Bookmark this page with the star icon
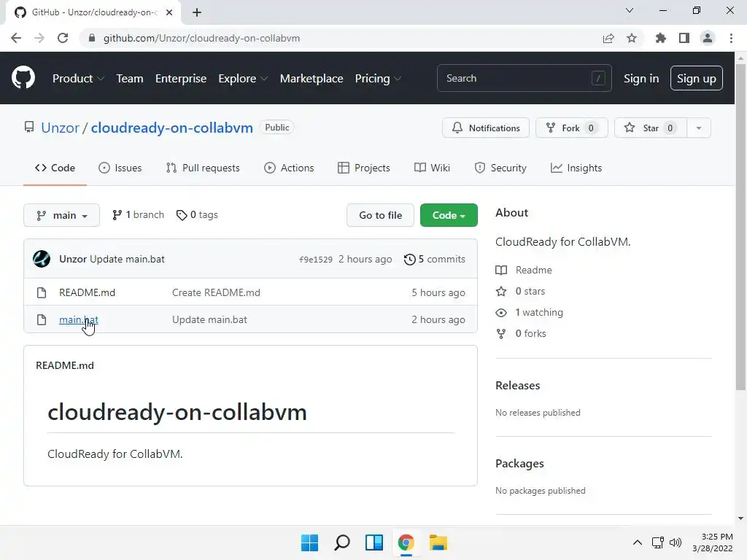Screen dimensions: 747x560 [632, 38]
